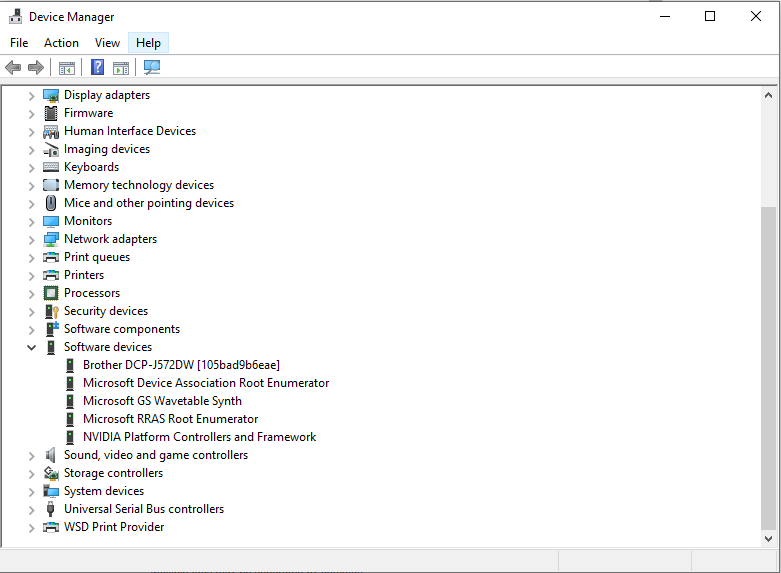Expand the Monitors node chevron

coord(31,222)
